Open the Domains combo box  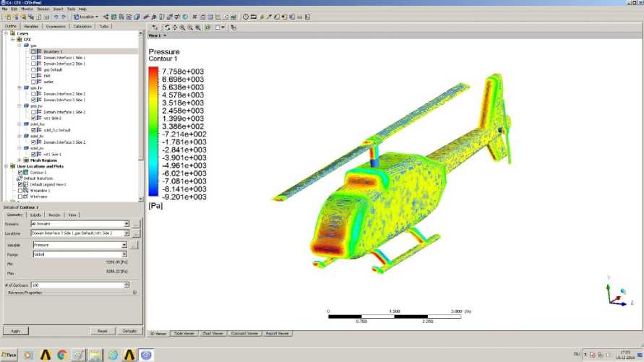(80, 224)
